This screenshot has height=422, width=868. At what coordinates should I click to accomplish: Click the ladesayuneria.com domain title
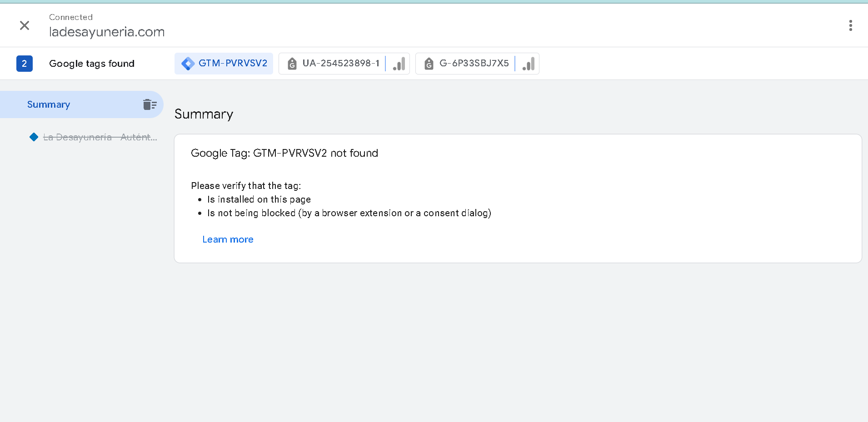pos(107,32)
